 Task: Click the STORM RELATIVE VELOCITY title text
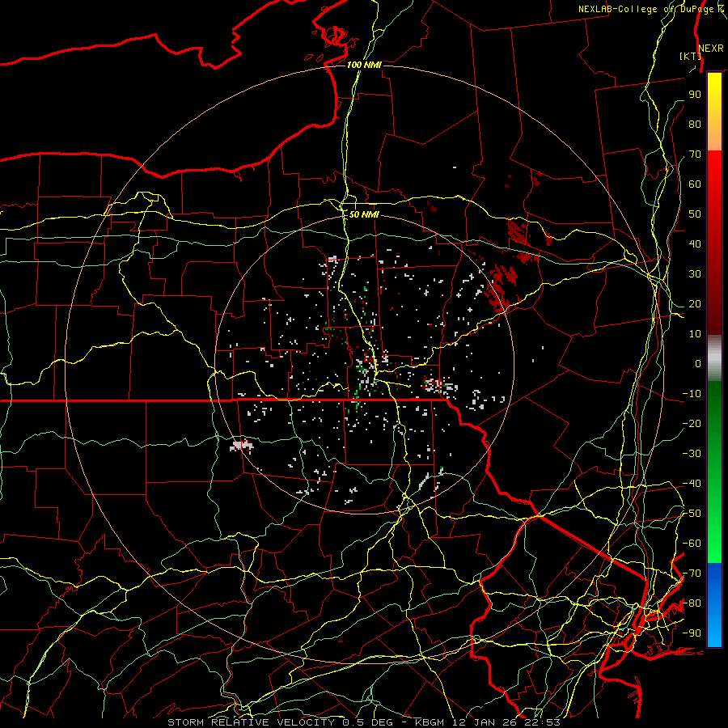[252, 722]
